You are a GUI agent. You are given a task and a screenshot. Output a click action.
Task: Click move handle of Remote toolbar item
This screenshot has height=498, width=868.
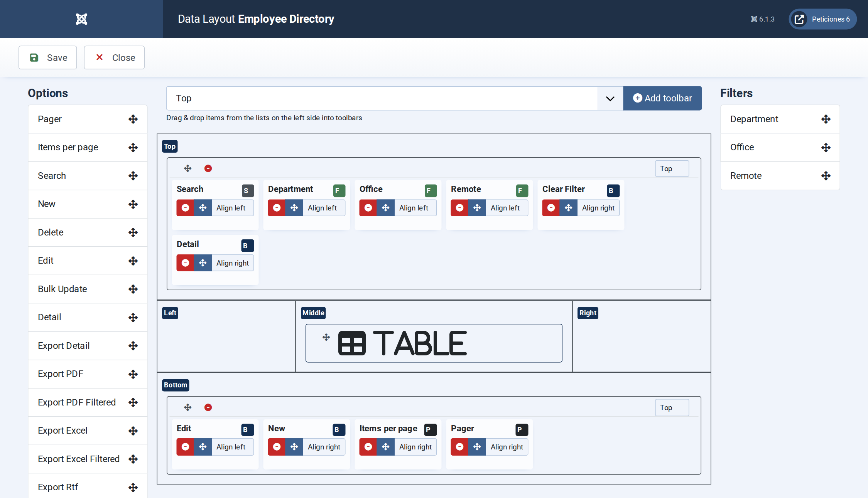tap(477, 208)
